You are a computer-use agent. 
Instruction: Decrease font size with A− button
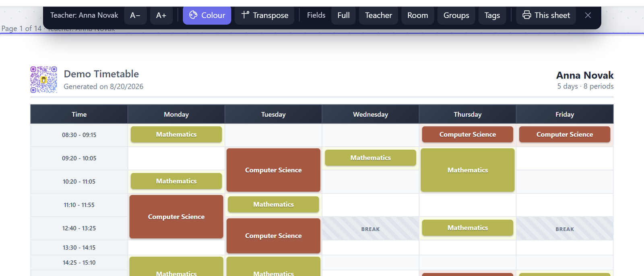tap(135, 15)
